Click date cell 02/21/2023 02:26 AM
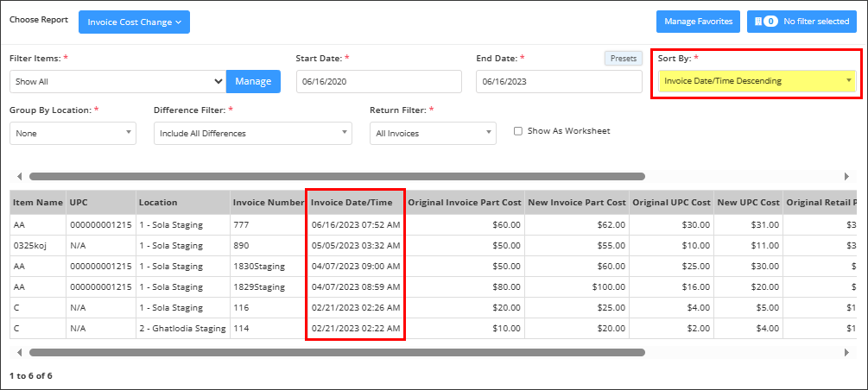 tap(355, 307)
